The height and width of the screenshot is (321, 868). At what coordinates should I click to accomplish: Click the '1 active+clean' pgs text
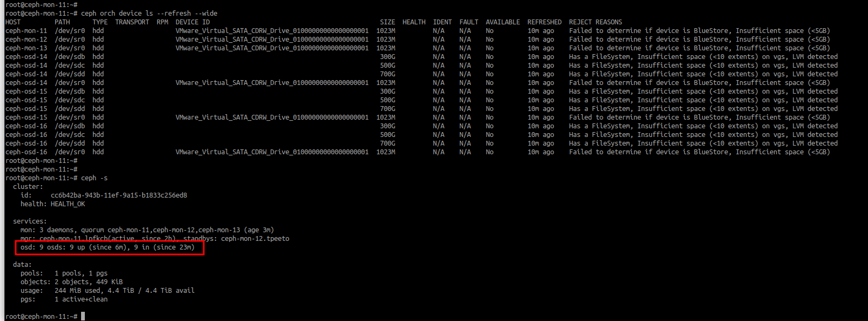coord(81,299)
